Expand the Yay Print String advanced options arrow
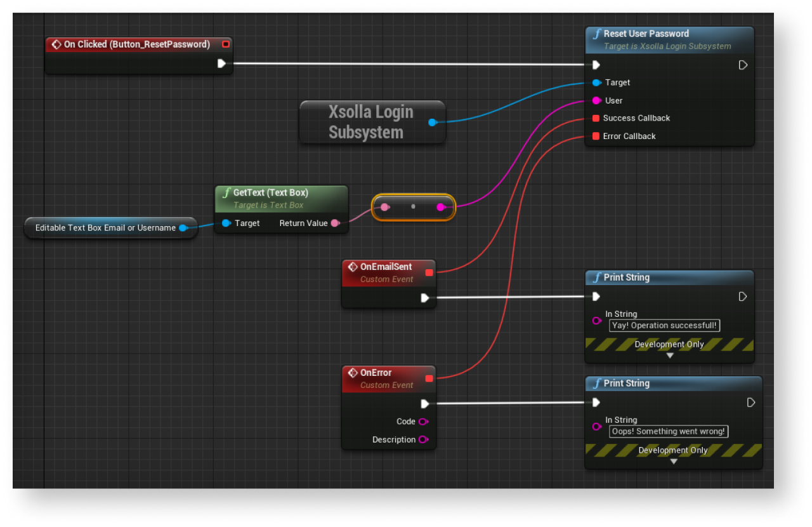This screenshot has height=527, width=812. 669,356
